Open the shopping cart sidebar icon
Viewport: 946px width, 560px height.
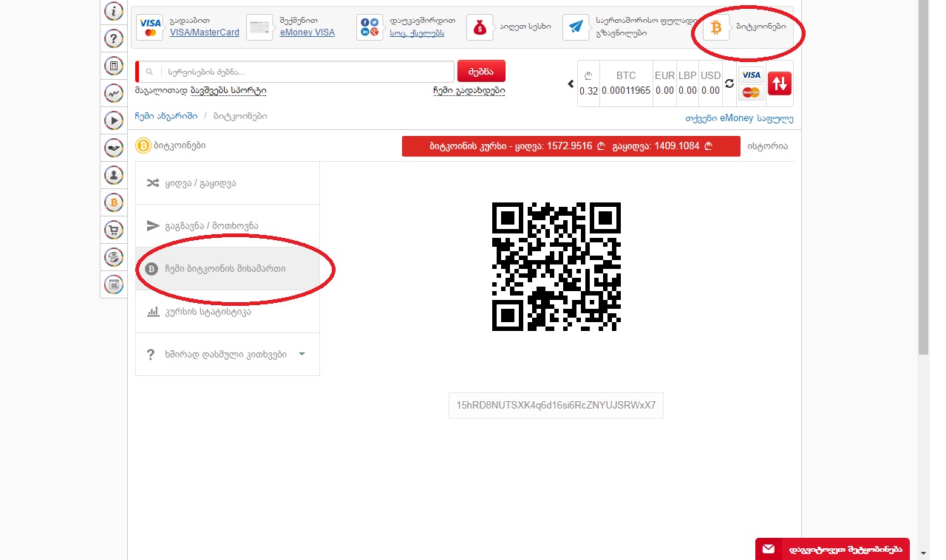click(x=113, y=229)
